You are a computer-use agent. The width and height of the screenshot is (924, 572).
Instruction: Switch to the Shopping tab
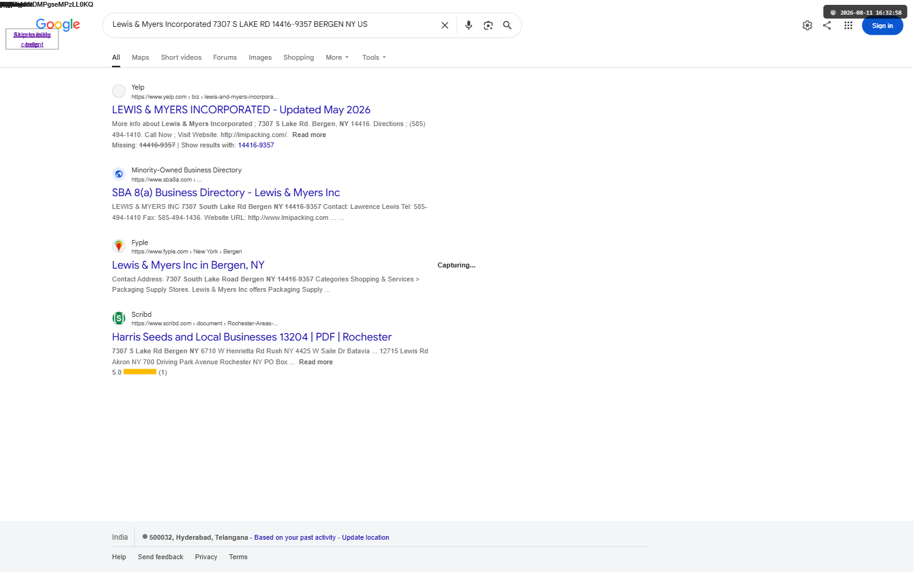click(x=298, y=57)
